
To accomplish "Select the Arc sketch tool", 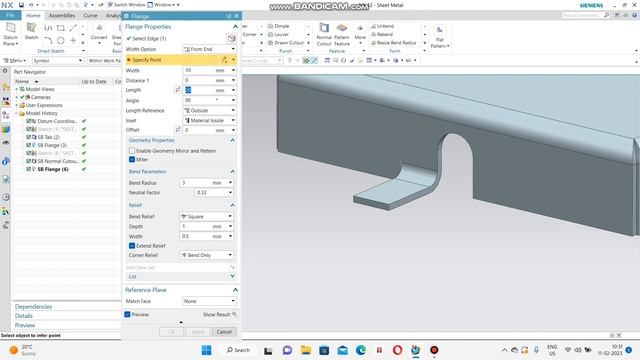I will pos(48,40).
